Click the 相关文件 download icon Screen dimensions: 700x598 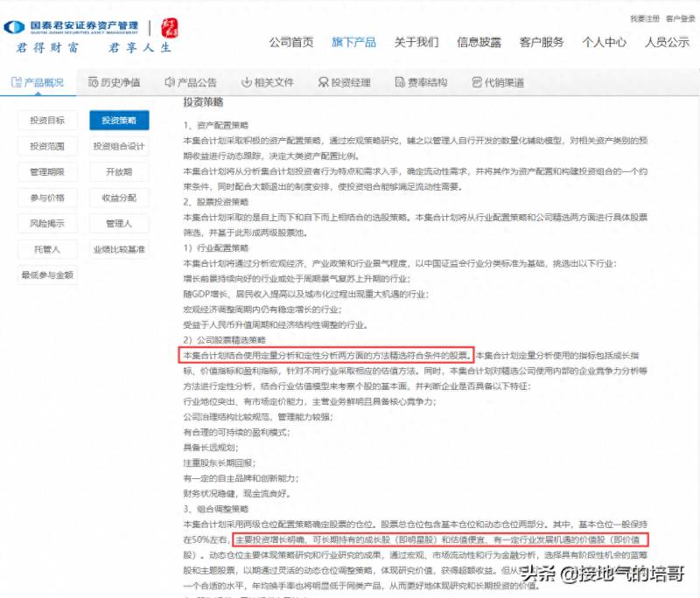pos(247,82)
